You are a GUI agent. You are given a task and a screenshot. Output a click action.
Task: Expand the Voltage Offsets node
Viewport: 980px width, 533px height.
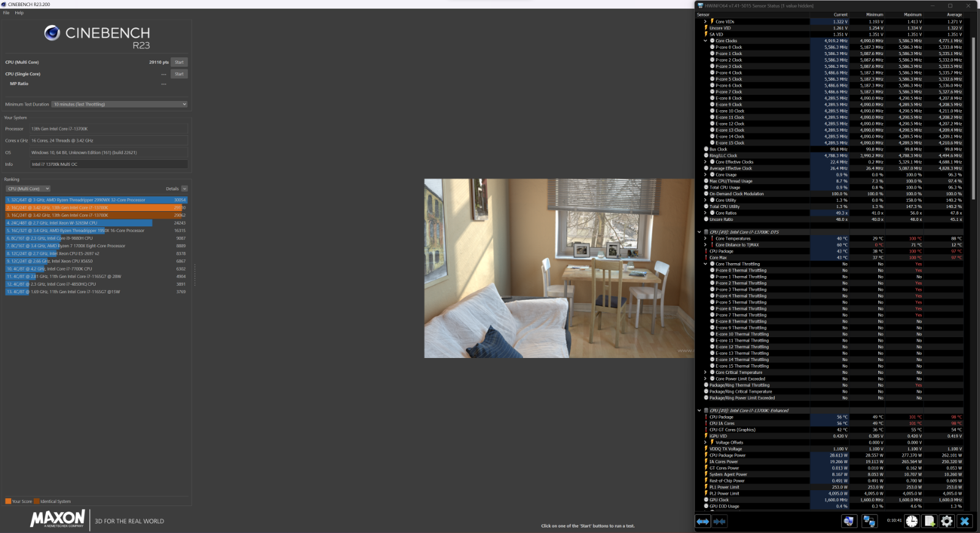706,442
